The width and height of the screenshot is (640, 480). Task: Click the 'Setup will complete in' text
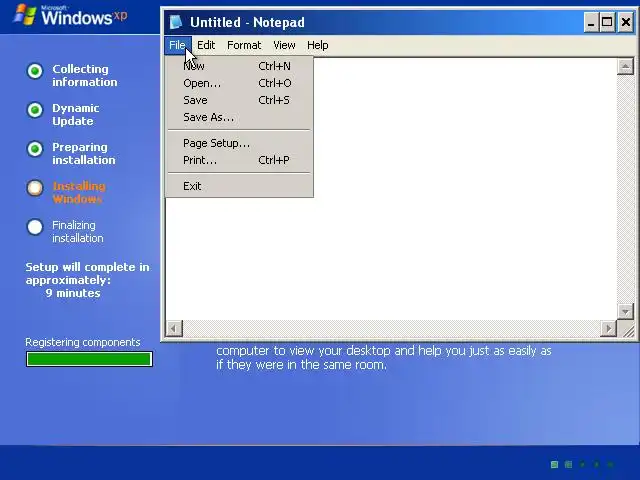[87, 267]
